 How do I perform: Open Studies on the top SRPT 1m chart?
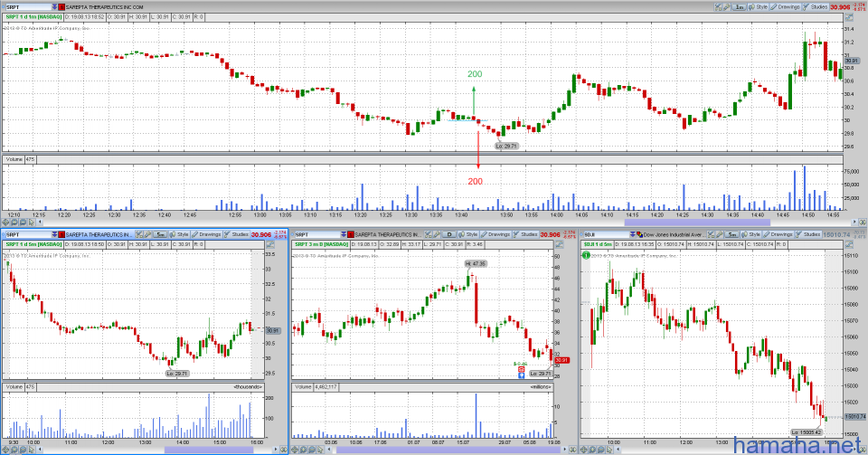coord(816,6)
